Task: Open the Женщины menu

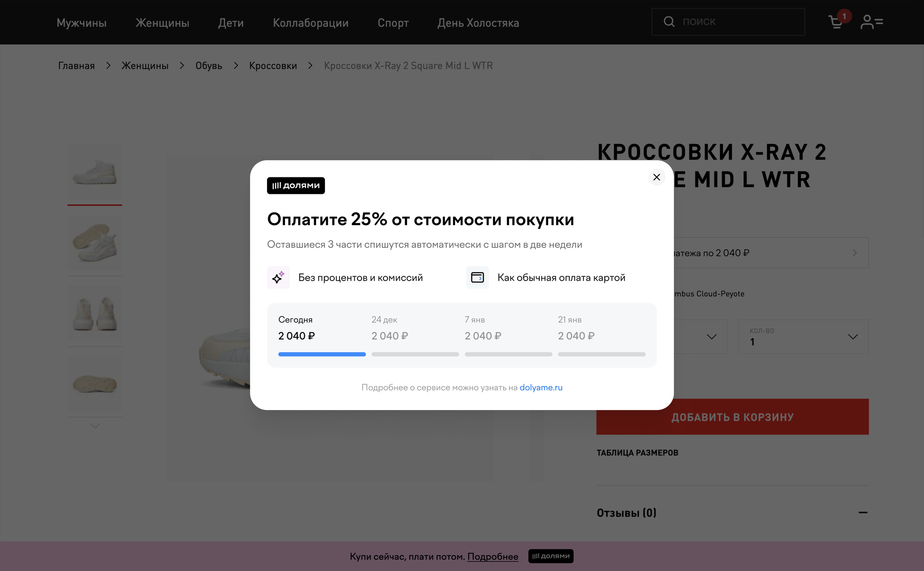Action: (162, 23)
